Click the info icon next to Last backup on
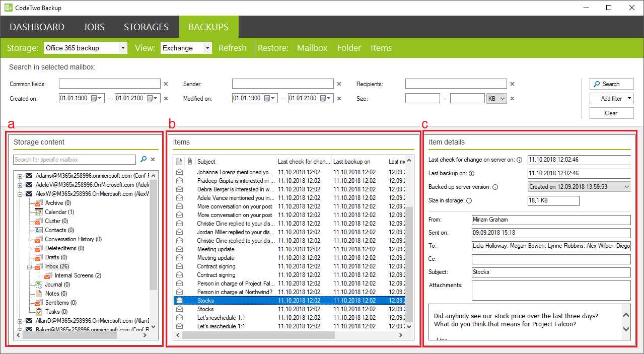 pyautogui.click(x=472, y=174)
